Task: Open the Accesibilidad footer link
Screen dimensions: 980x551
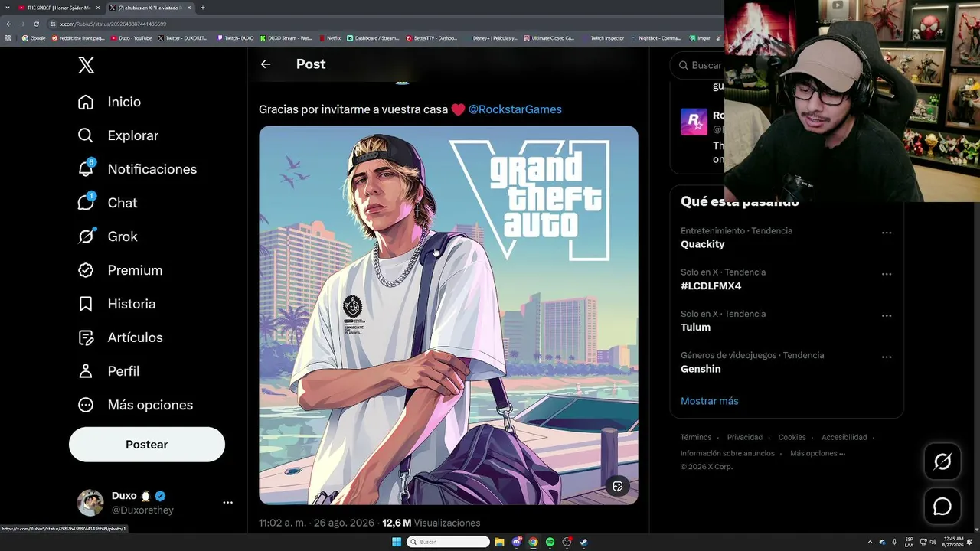Action: point(844,438)
